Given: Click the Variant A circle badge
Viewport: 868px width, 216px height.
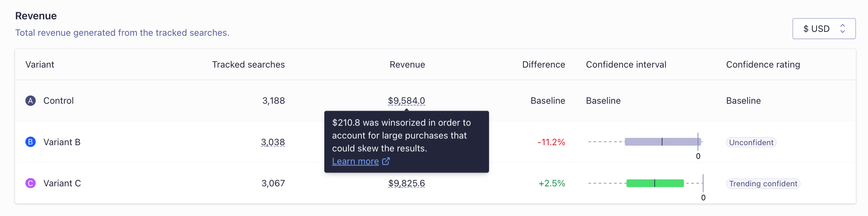Looking at the screenshot, I should pyautogui.click(x=30, y=100).
